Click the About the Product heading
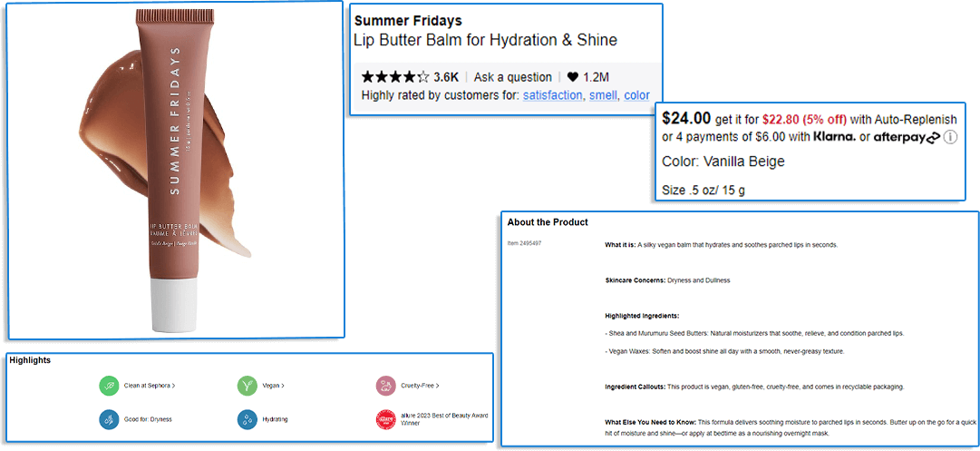Viewport: 980px width, 451px height. (548, 222)
